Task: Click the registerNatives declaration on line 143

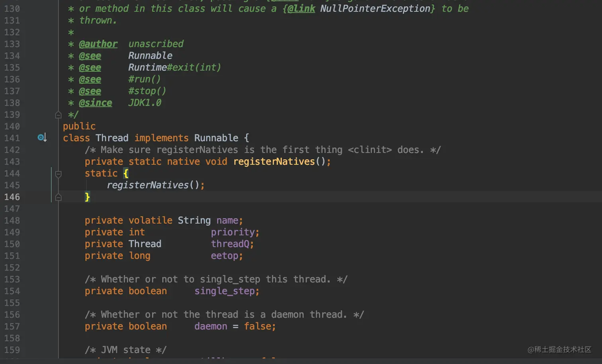Action: 274,161
